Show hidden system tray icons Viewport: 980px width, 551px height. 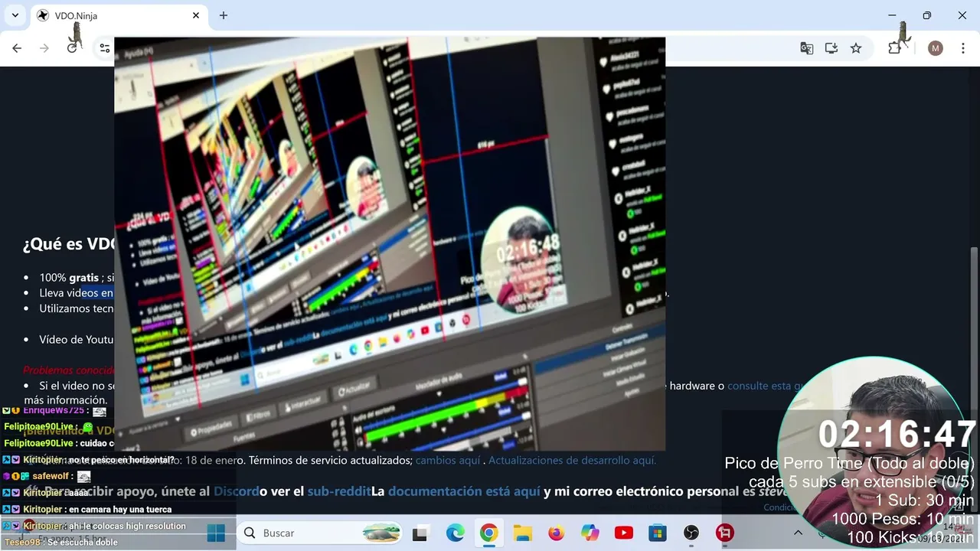tap(798, 533)
